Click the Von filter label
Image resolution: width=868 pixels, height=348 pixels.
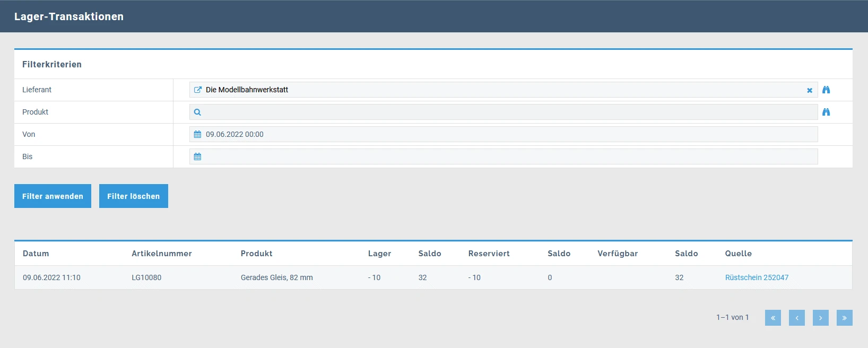pos(29,134)
